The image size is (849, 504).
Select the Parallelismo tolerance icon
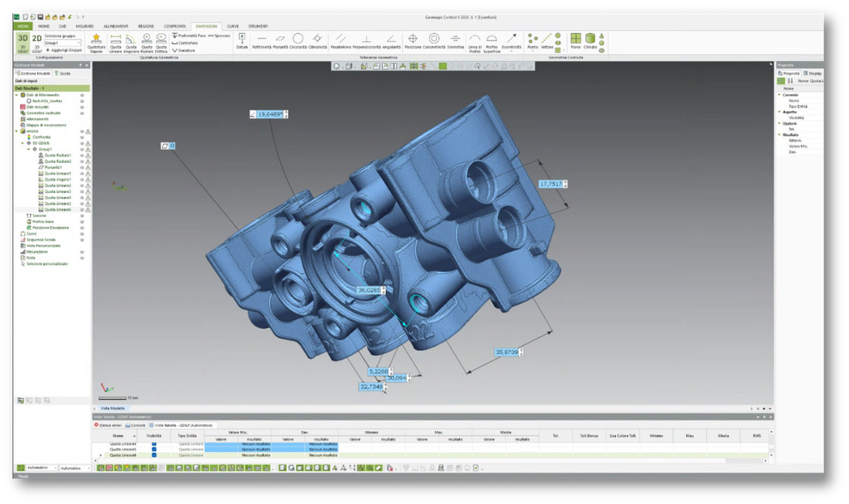coord(340,39)
